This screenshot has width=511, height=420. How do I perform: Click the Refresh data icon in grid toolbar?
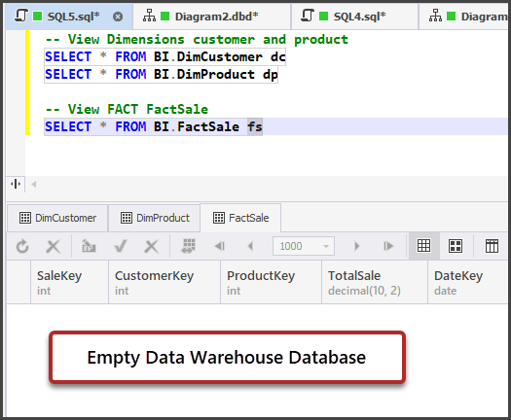[22, 247]
